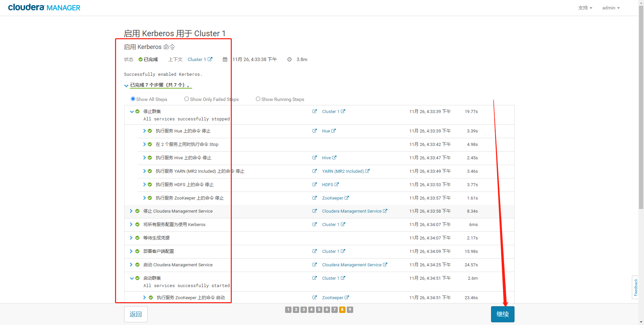This screenshot has height=325, width=644.
Task: Click the clock icon next to 3.8m duration
Action: 289,59
